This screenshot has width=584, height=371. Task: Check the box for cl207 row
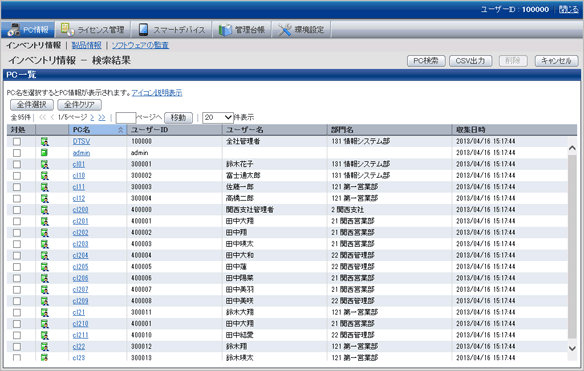[x=17, y=290]
